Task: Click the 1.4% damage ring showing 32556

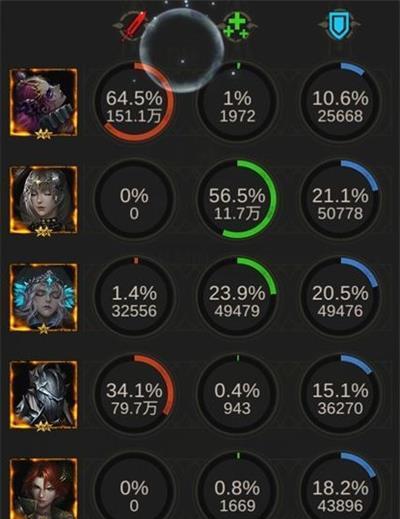Action: point(134,297)
